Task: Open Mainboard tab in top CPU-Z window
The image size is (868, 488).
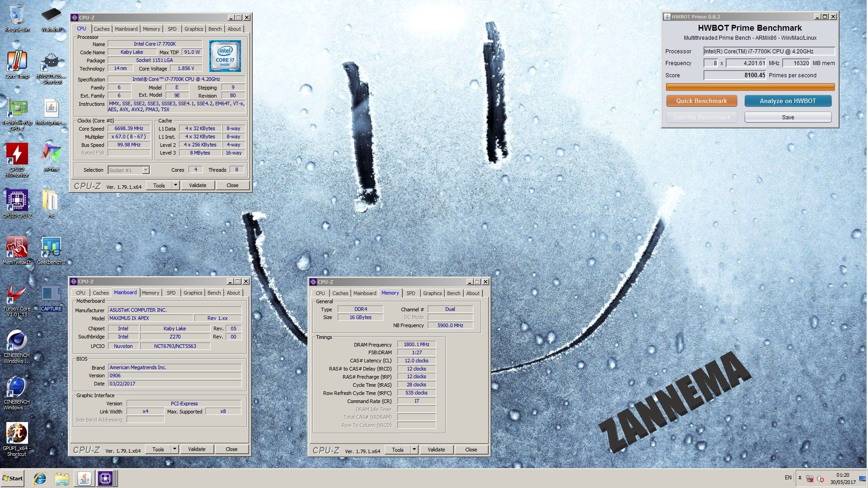Action: (126, 29)
